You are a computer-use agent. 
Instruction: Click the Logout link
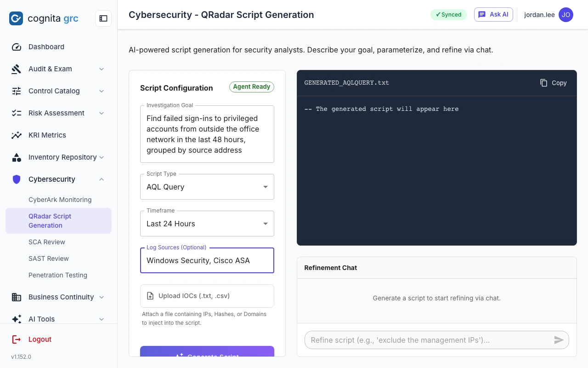click(x=40, y=339)
